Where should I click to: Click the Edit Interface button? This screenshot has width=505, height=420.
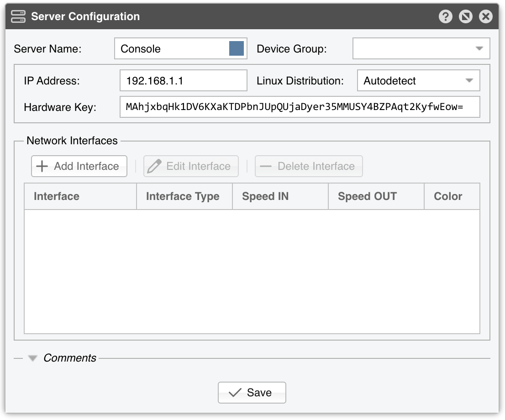[x=191, y=166]
